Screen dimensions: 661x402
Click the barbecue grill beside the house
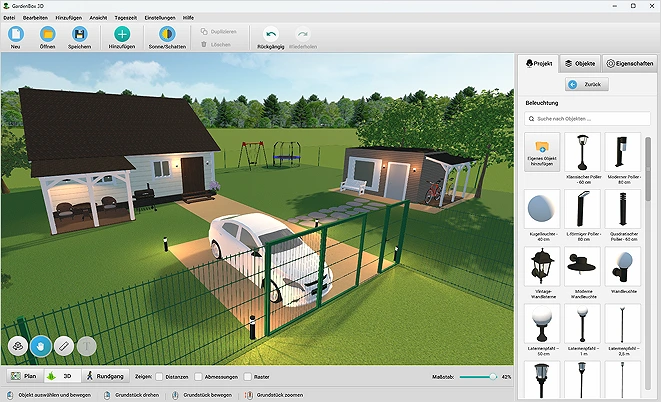[145, 197]
